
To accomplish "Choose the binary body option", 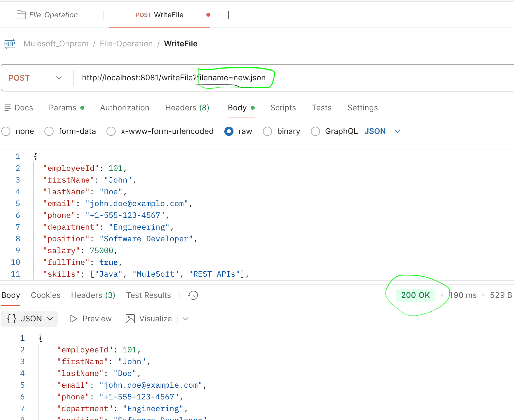I will [x=267, y=131].
